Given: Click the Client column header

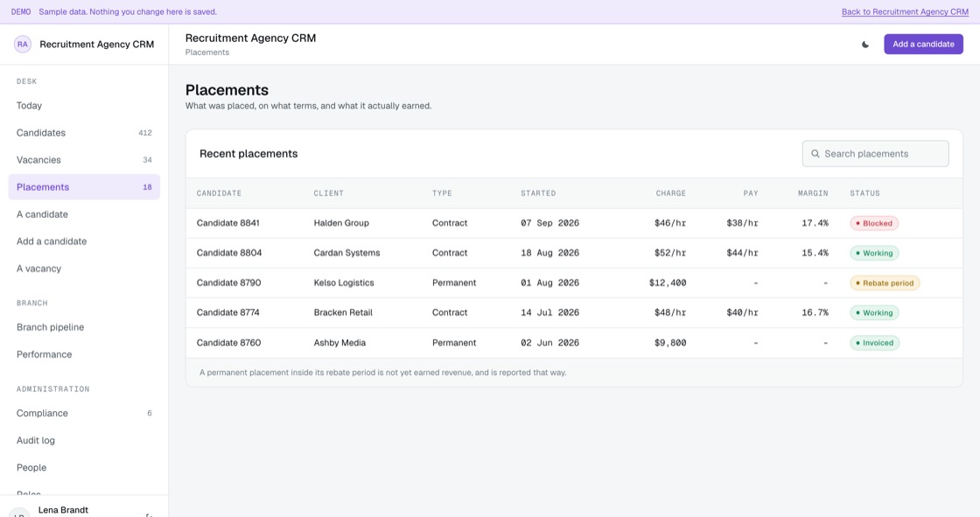Looking at the screenshot, I should 329,193.
